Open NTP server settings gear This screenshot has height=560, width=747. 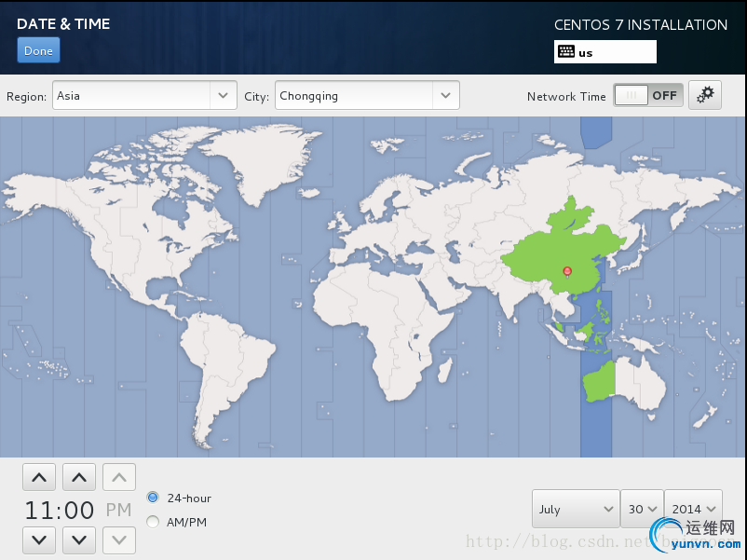click(x=704, y=95)
